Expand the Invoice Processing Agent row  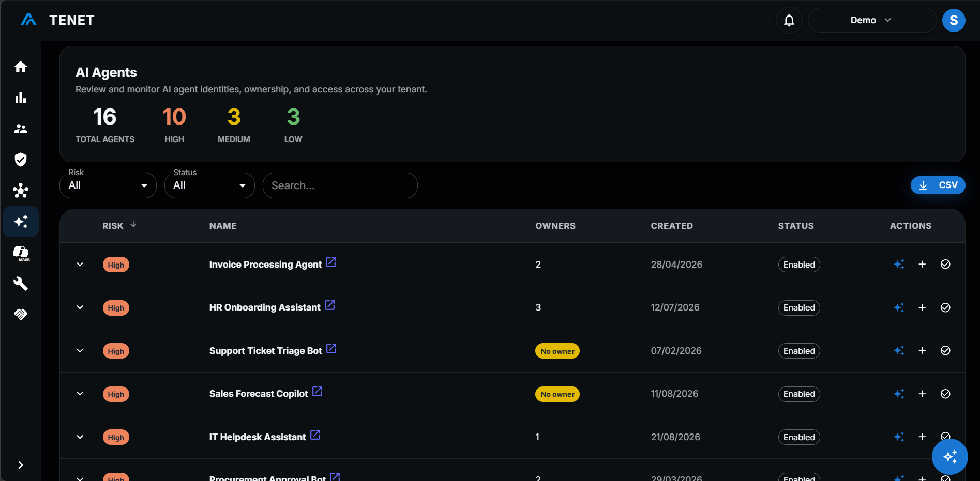[x=80, y=265]
